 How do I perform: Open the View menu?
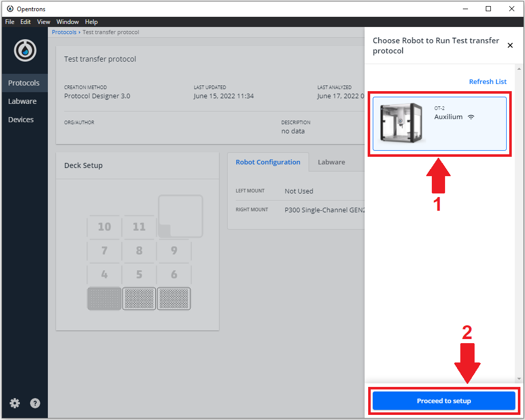[x=43, y=22]
